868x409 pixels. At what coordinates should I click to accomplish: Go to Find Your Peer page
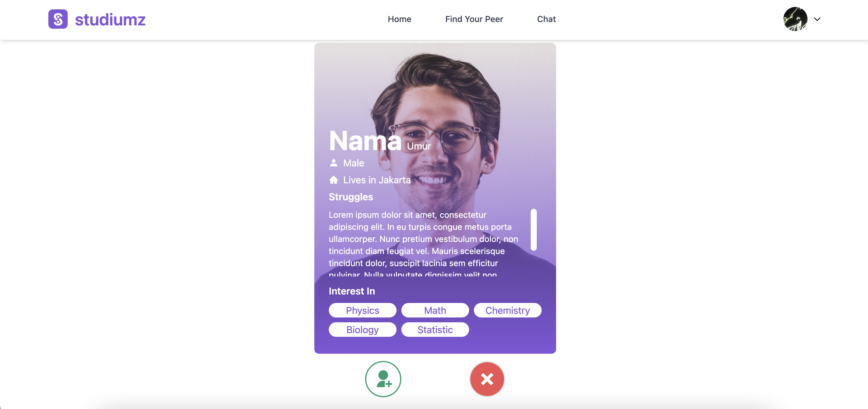474,19
